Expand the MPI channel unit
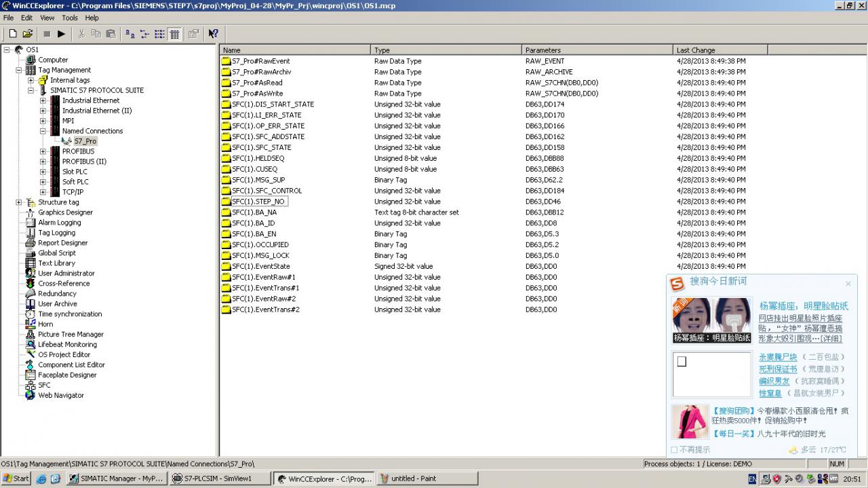 [x=43, y=121]
